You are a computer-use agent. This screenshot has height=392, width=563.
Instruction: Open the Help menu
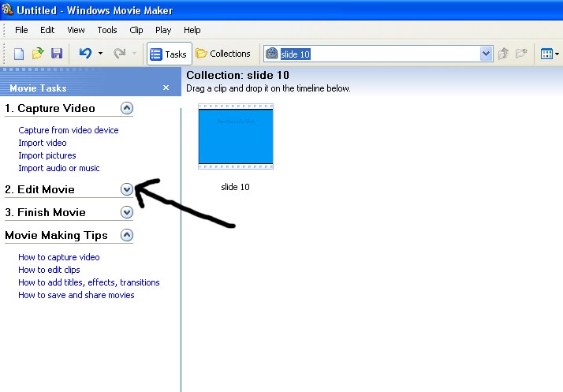click(192, 30)
